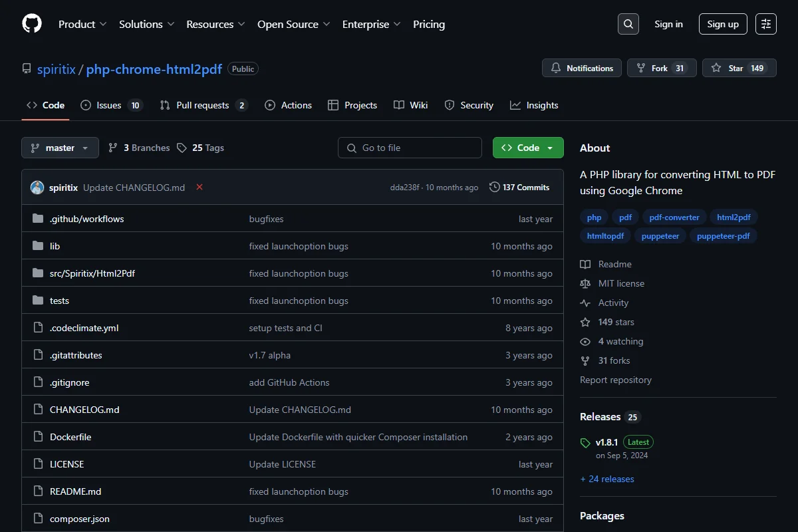Click the Dockerfile file entry

click(x=70, y=437)
